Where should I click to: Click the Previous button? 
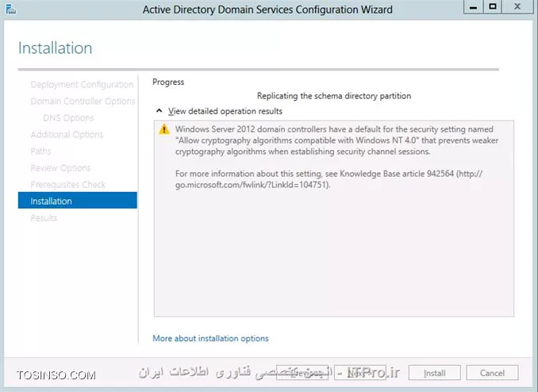point(302,373)
